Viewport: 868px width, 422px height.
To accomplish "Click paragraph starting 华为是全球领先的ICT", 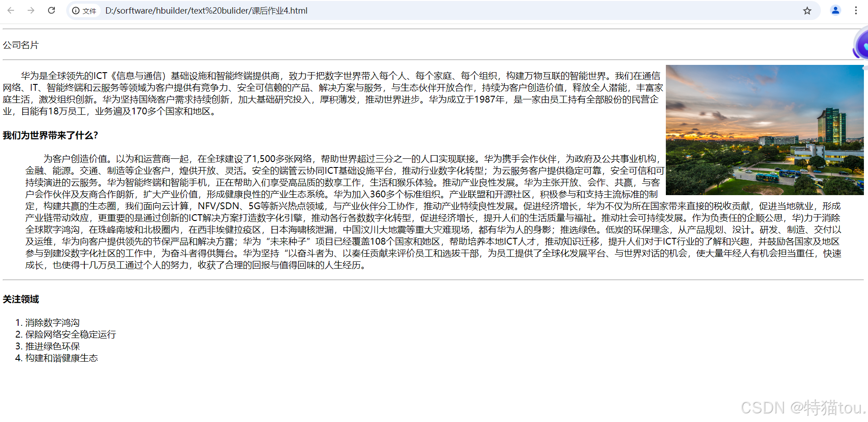I will pyautogui.click(x=333, y=93).
